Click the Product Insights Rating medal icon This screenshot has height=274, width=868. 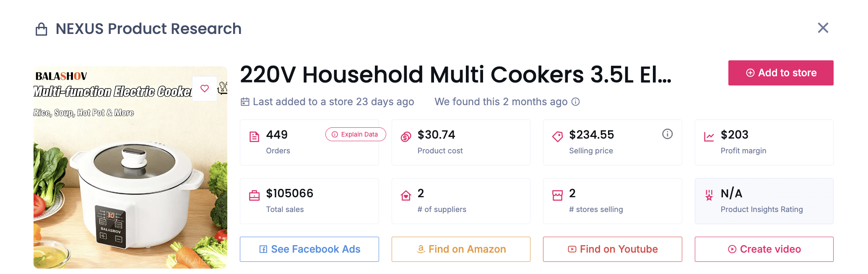click(709, 195)
